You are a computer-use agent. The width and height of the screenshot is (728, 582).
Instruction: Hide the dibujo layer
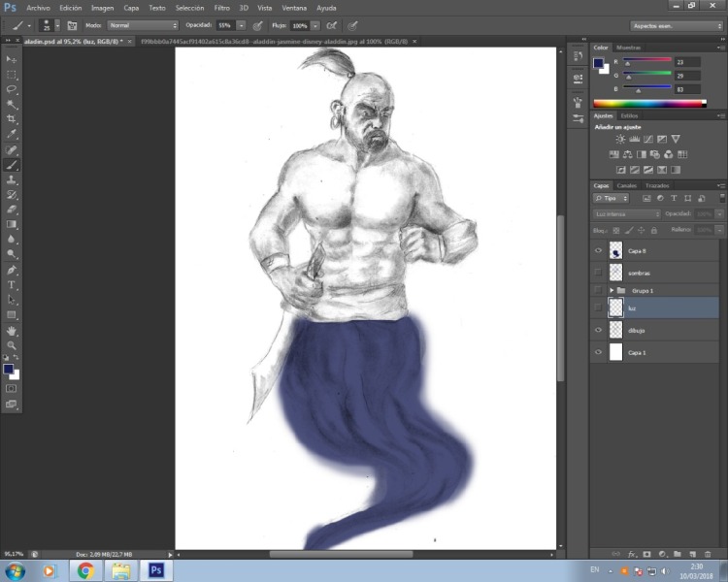click(598, 330)
